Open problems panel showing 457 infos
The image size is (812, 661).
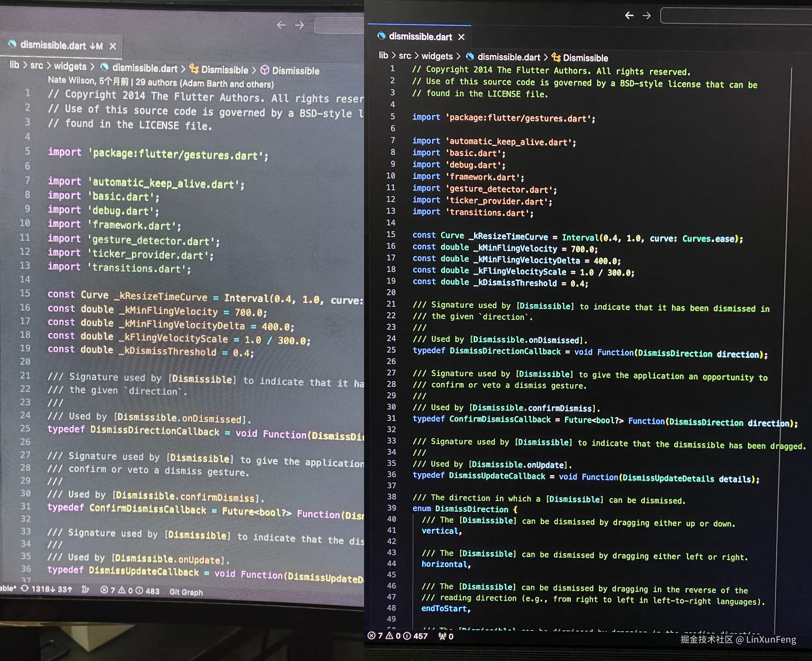398,636
